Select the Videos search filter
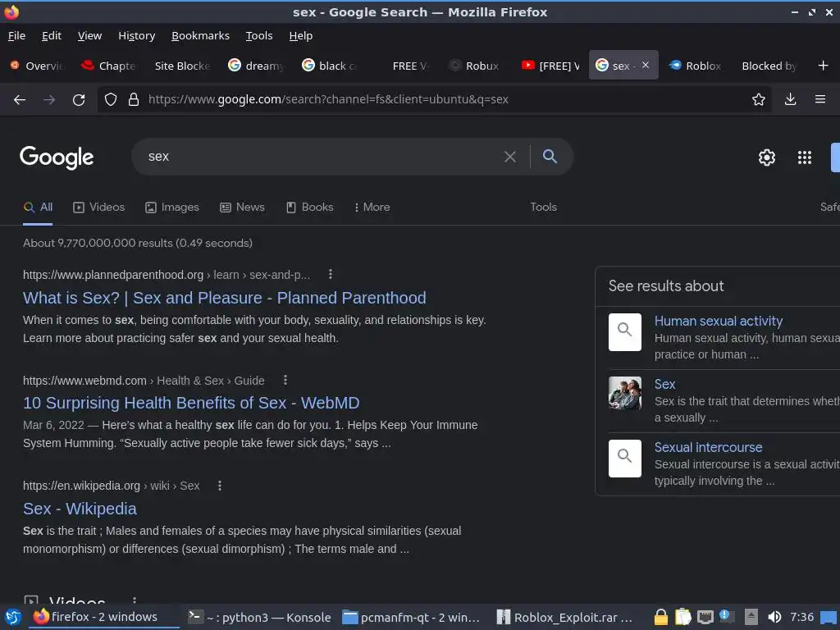 click(x=99, y=208)
